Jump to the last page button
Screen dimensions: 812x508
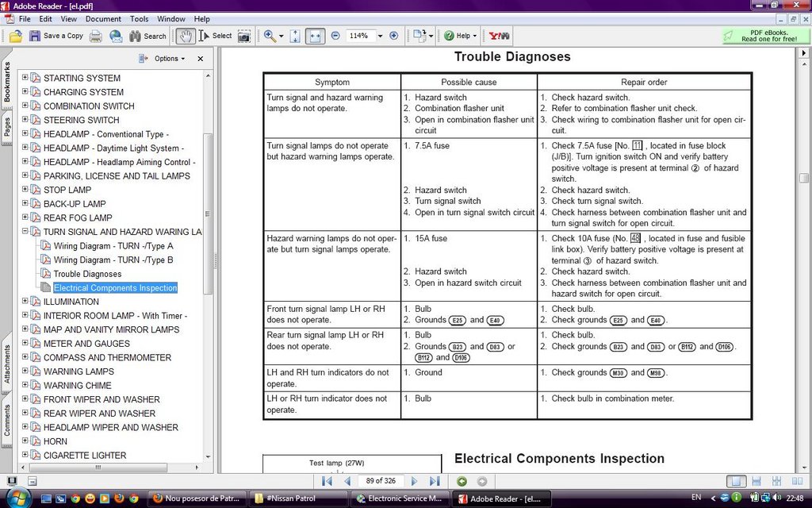pos(435,481)
